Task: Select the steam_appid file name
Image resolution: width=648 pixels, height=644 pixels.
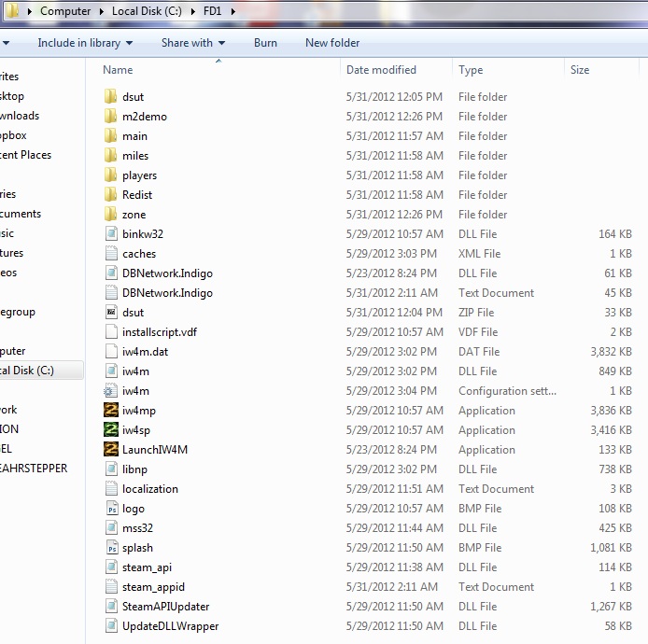Action: click(x=153, y=587)
